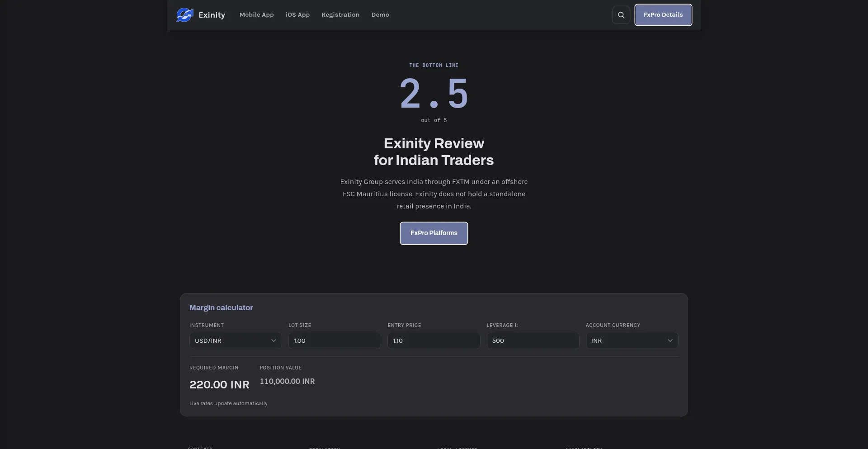
Task: Open the Instrument USD/INR dropdown
Action: click(x=236, y=340)
